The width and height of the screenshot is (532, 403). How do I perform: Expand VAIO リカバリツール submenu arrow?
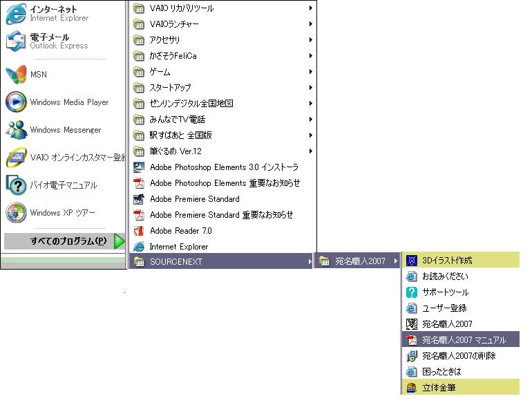(310, 8)
